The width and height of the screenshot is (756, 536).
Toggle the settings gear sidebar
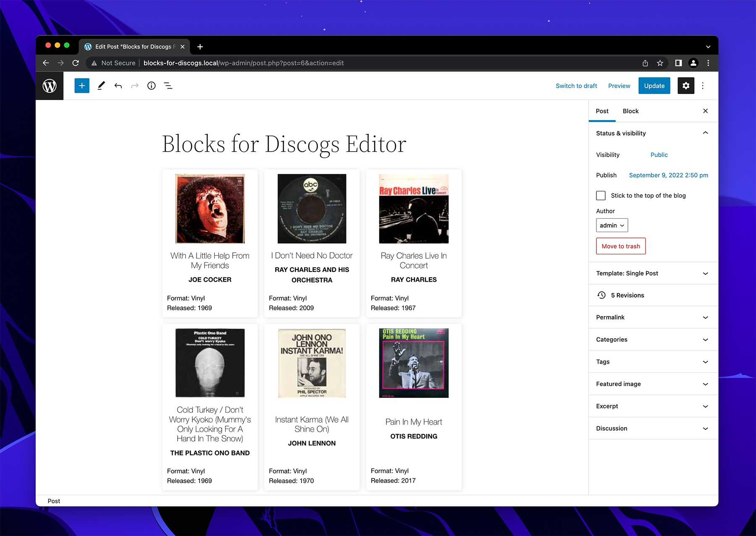pyautogui.click(x=685, y=86)
